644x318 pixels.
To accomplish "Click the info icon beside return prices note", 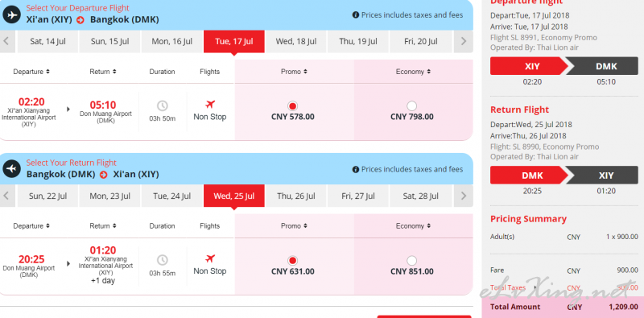I will [356, 169].
